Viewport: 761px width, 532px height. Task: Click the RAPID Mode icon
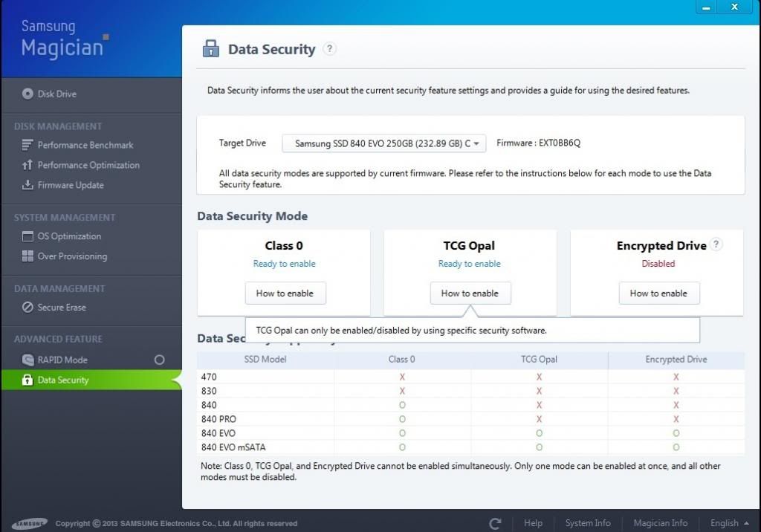27,360
